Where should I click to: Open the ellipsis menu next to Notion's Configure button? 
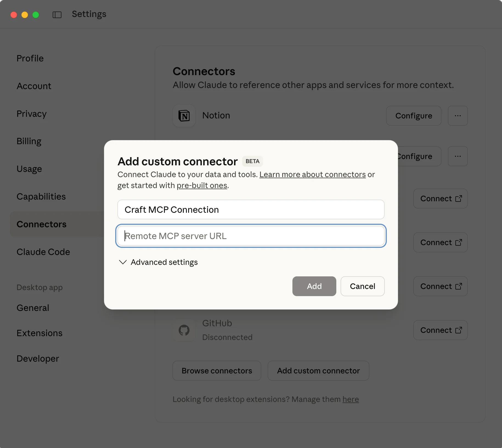pos(458,116)
